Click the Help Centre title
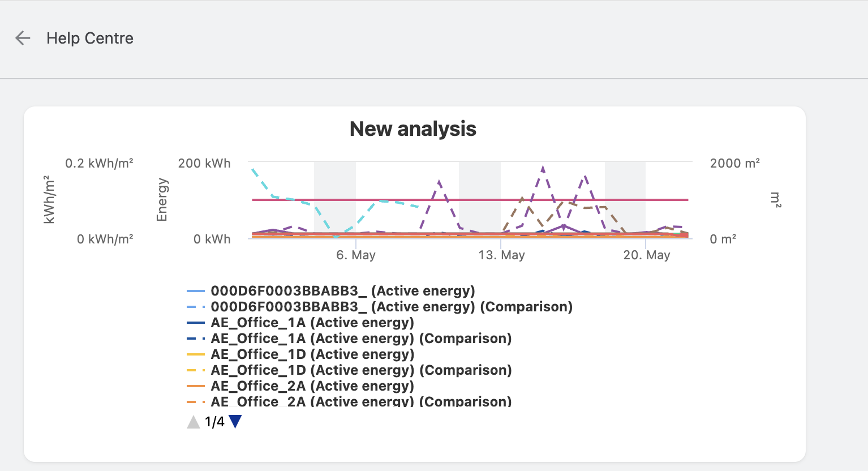The height and width of the screenshot is (471, 868). pyautogui.click(x=90, y=38)
